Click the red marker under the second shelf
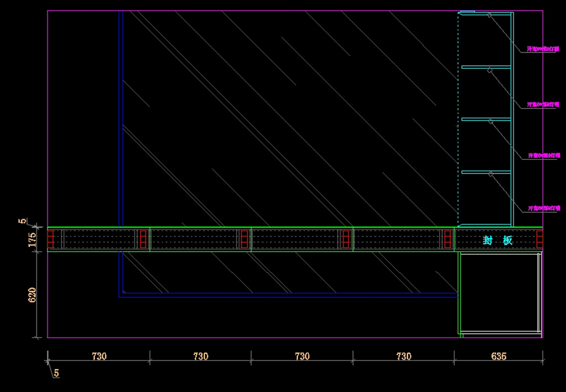The width and height of the screenshot is (566, 392). coord(490,70)
